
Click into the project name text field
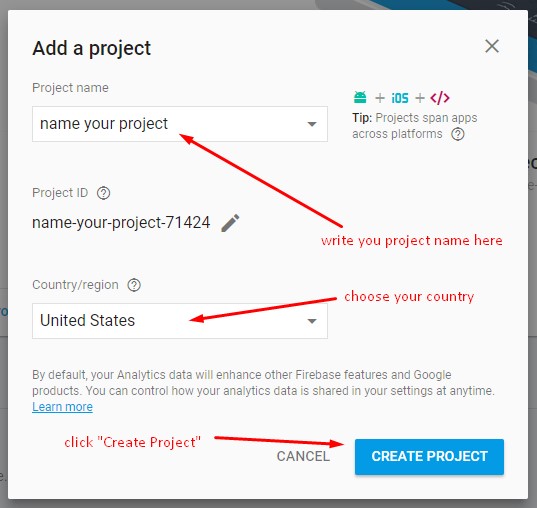(x=180, y=124)
